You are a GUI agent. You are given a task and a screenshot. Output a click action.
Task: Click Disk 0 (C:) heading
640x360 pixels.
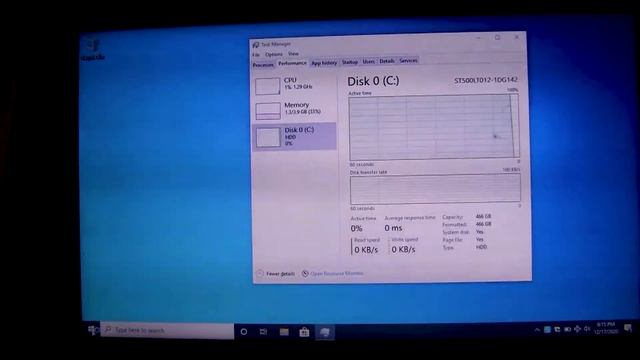(x=373, y=81)
